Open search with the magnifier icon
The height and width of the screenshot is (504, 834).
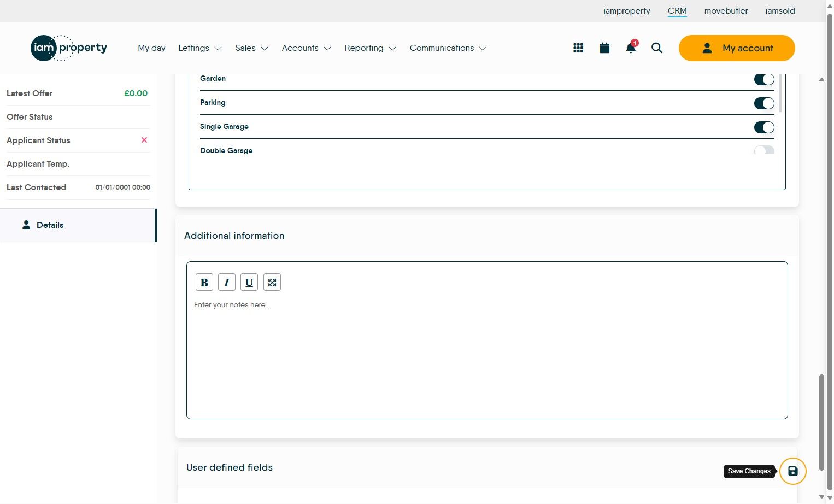[657, 48]
